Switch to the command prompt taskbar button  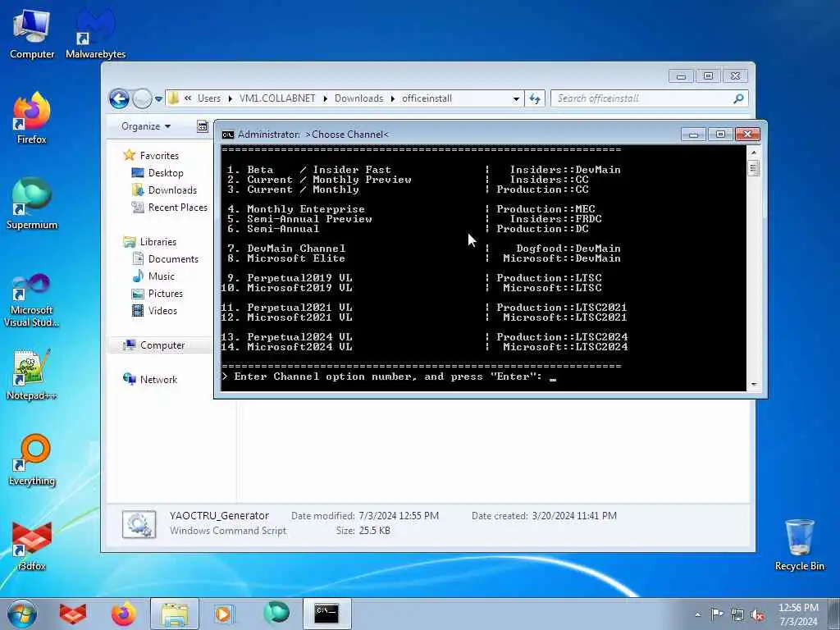point(326,614)
